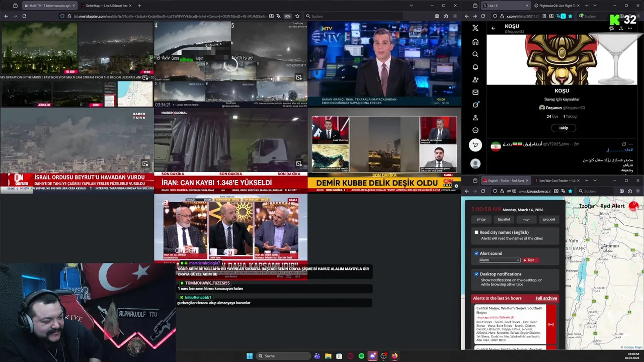Enable Read city names (English) checkbox
The image size is (644, 362).
pos(476,232)
